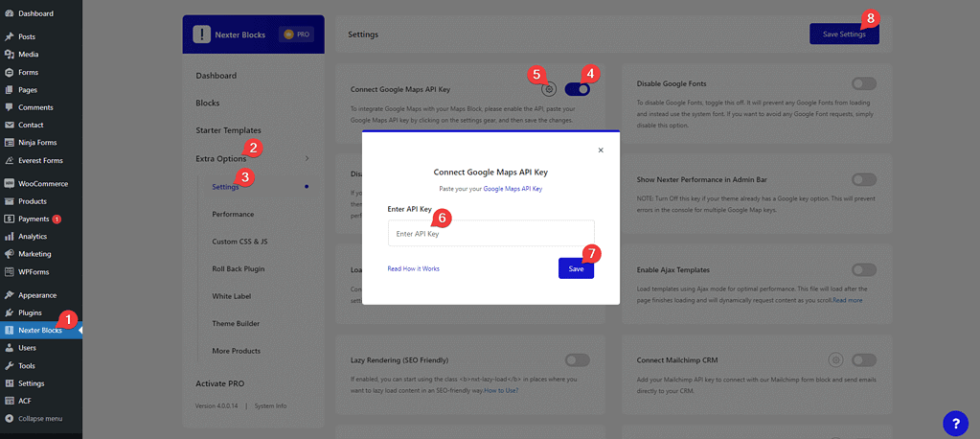
Task: Click the Forms icon in admin menu
Action: pyautogui.click(x=10, y=72)
